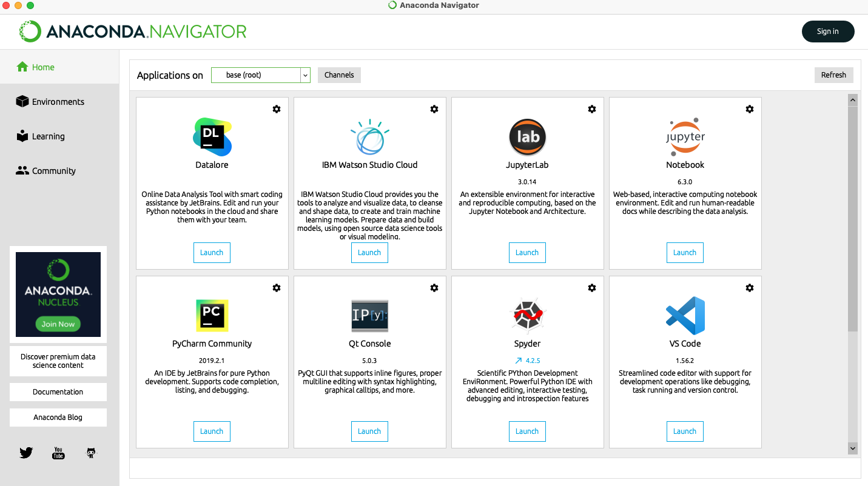Click Join Now on Nucleus banner
The height and width of the screenshot is (486, 868).
[58, 324]
